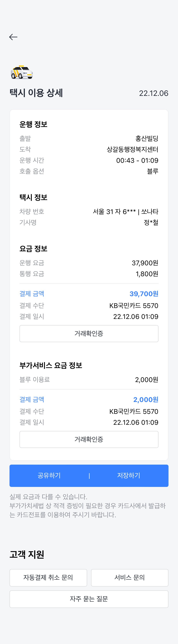The image size is (178, 644).
Task: Open 자동결제 취소 문의
Action: tap(48, 578)
